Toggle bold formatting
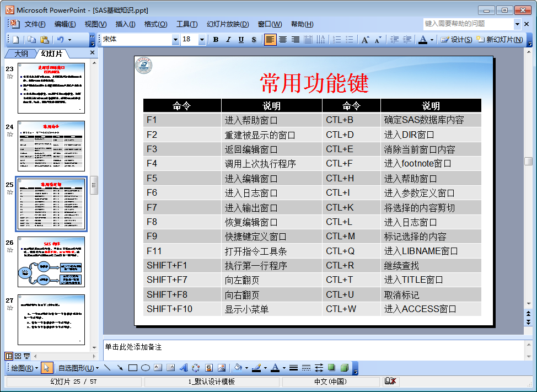 point(216,40)
